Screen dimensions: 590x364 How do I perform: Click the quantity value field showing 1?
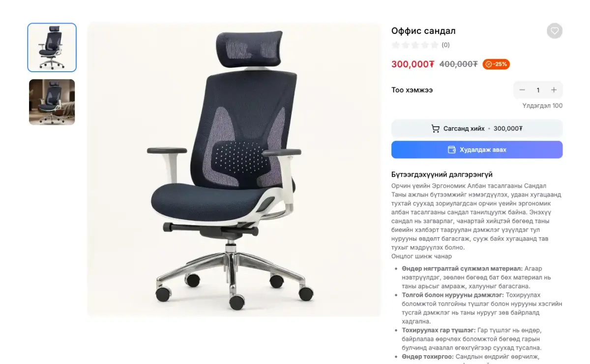(x=538, y=90)
